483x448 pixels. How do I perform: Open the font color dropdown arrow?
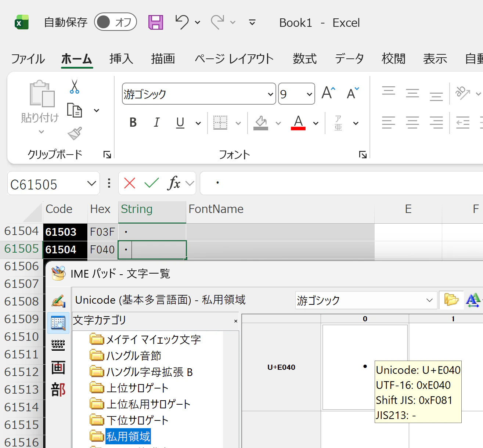tap(316, 123)
